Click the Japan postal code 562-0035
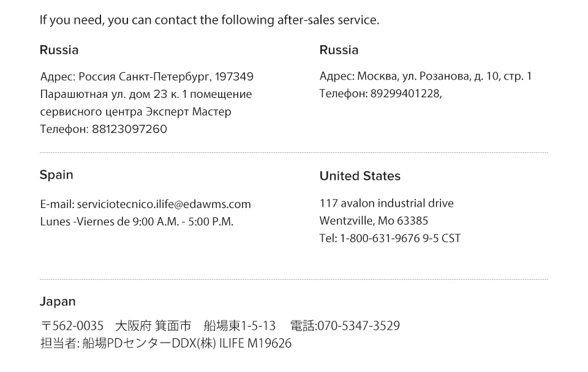Viewport: 588px width, 372px height. pos(72,325)
